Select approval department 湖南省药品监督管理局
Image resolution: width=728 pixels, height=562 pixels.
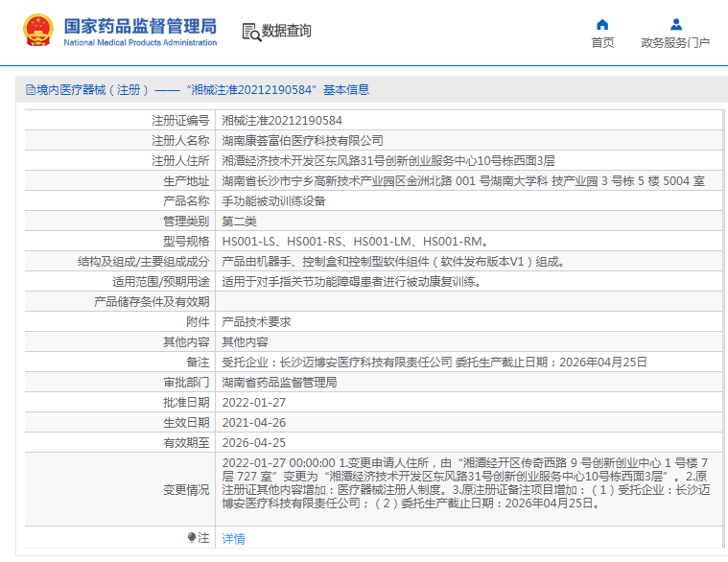tap(279, 383)
